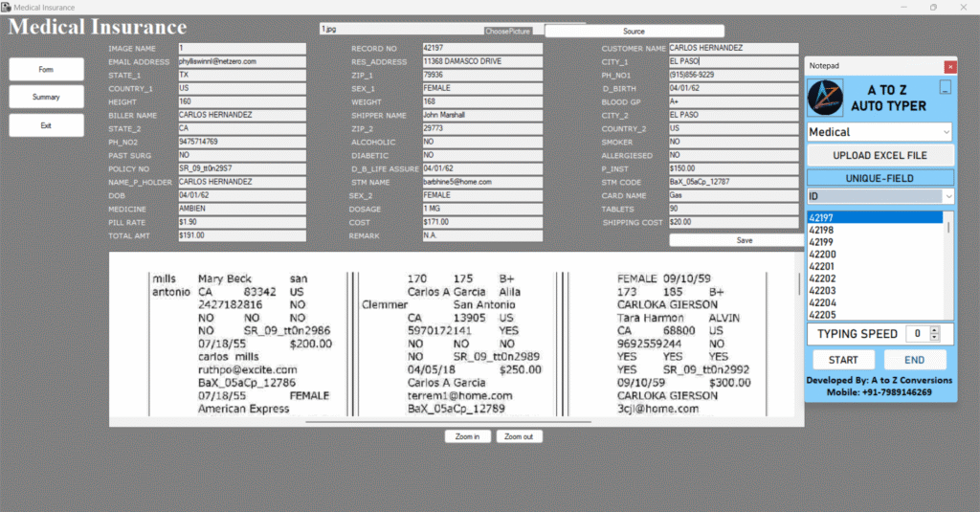980x512 pixels.
Task: Click the ID list vertical scrollbar
Action: coord(949,268)
